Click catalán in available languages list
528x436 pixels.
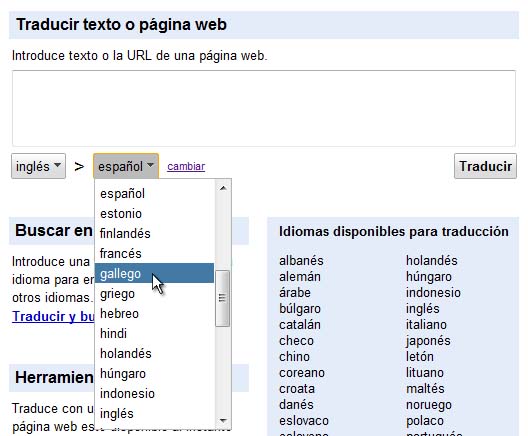pyautogui.click(x=300, y=325)
